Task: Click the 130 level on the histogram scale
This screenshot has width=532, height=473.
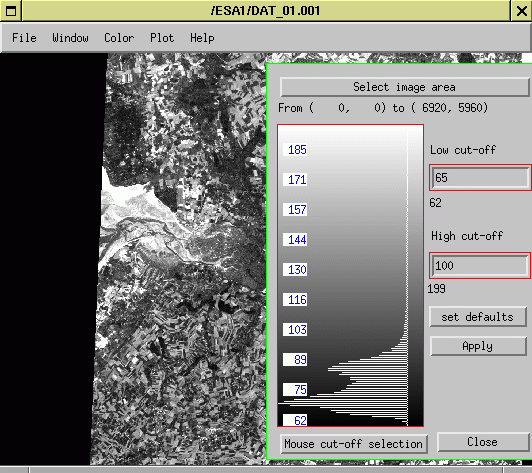Action: [x=296, y=270]
